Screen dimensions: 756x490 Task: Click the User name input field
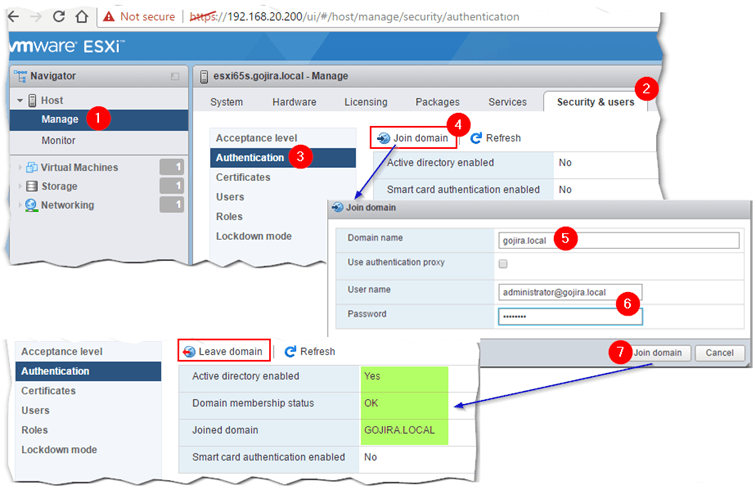[570, 292]
